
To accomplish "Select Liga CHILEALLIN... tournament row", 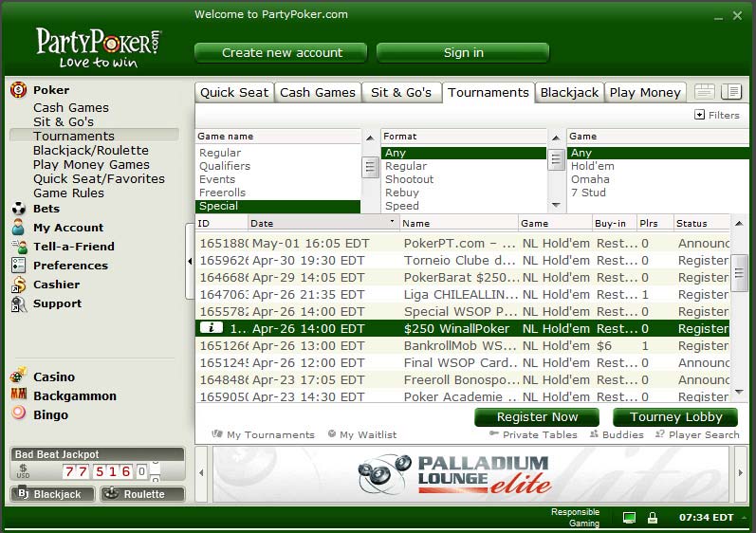I will click(463, 294).
